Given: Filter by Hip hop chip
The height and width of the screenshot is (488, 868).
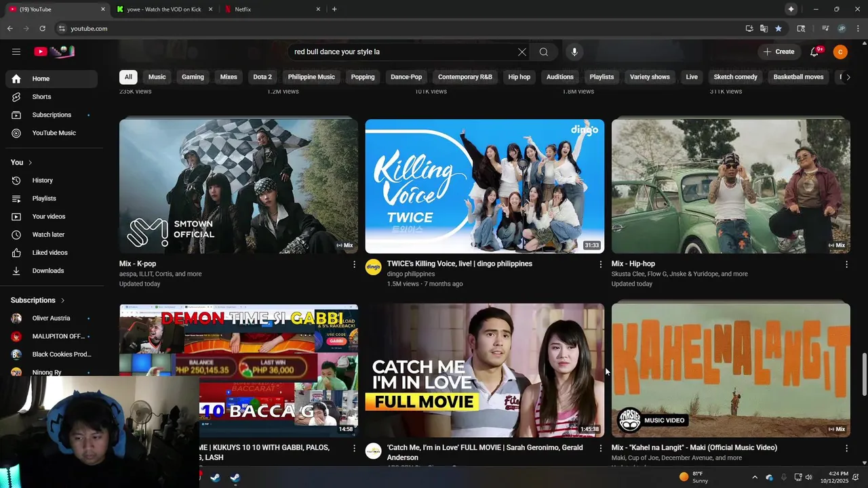Looking at the screenshot, I should coord(519,77).
